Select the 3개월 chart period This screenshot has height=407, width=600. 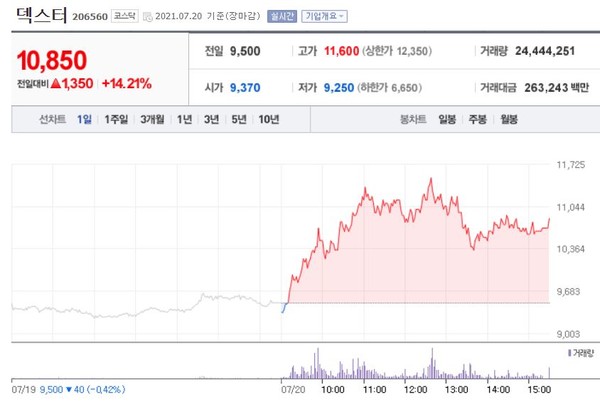click(x=153, y=120)
